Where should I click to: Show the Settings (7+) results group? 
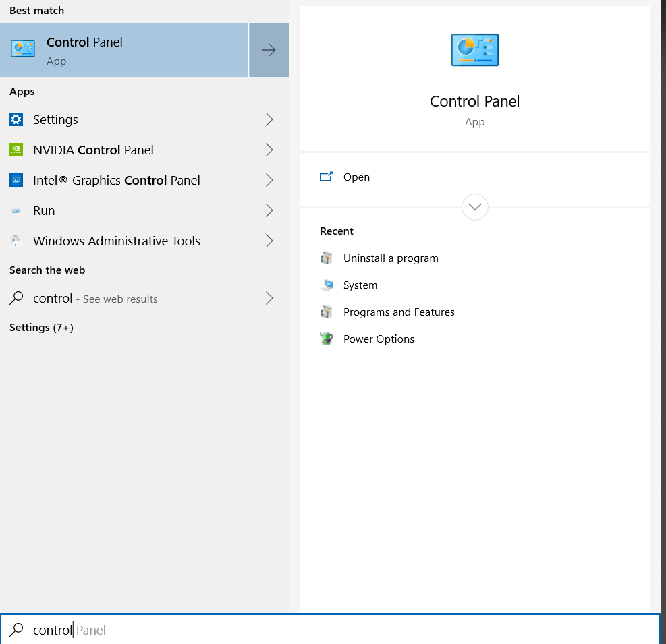coord(41,327)
